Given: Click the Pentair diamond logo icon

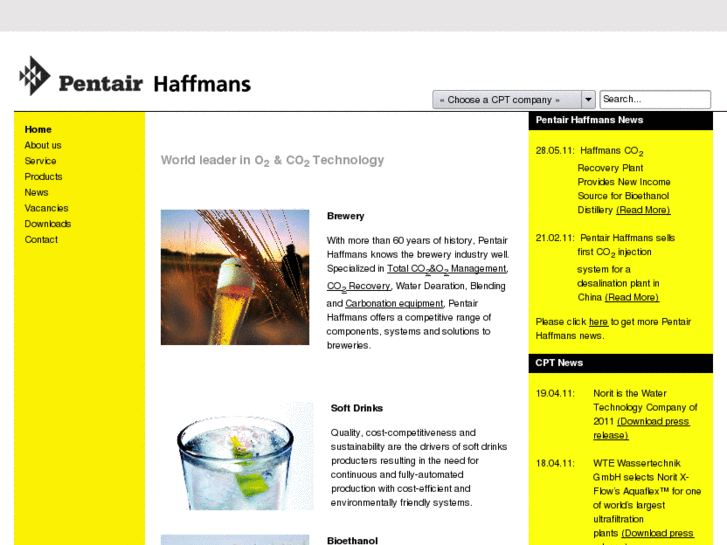Looking at the screenshot, I should pyautogui.click(x=35, y=76).
